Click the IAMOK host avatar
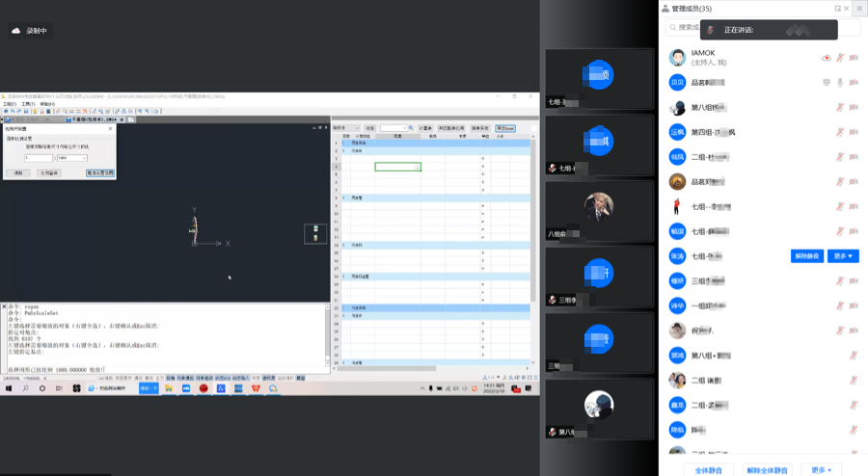This screenshot has height=476, width=868. click(678, 58)
